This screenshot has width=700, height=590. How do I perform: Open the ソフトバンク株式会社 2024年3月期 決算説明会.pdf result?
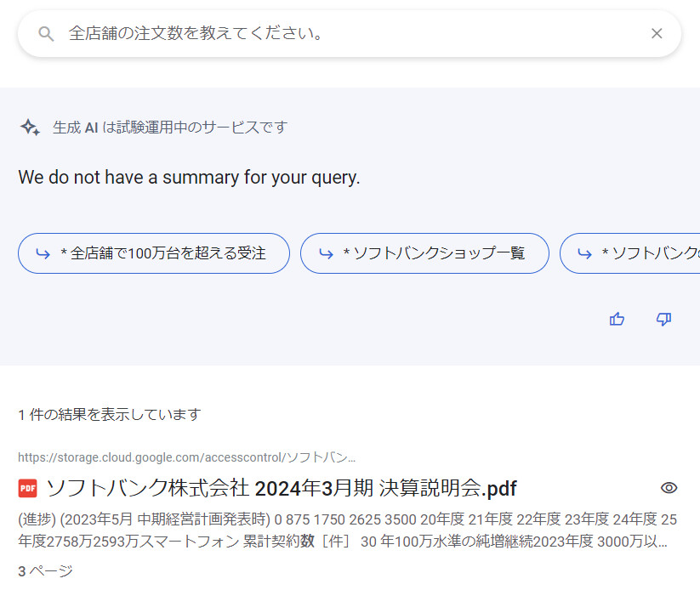click(x=281, y=488)
